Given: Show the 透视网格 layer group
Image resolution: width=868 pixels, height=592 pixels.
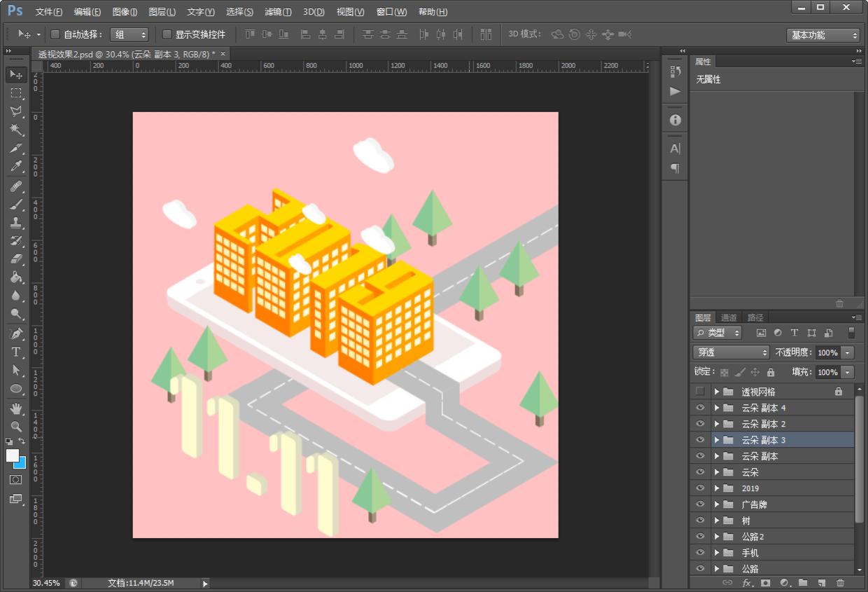Looking at the screenshot, I should [700, 392].
